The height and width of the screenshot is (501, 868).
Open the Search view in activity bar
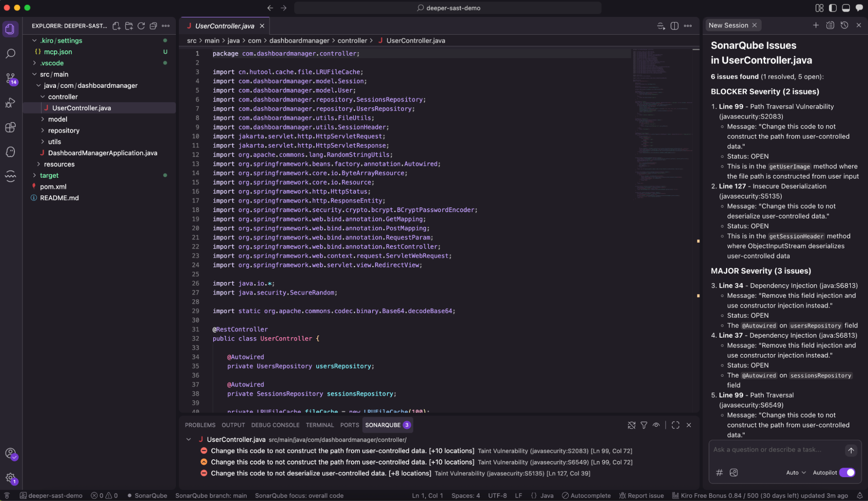click(x=10, y=53)
